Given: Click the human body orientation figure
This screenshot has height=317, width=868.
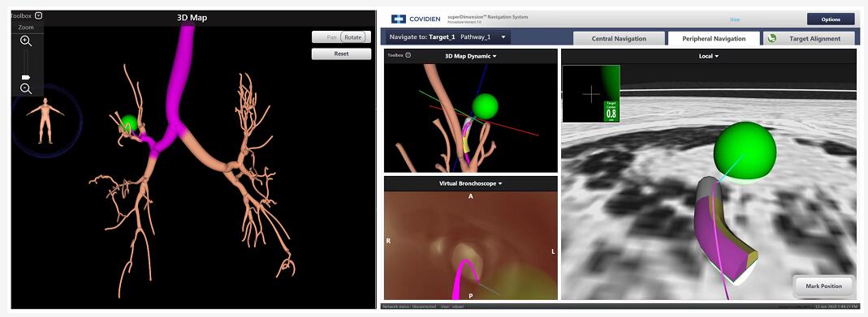Looking at the screenshot, I should click(45, 120).
